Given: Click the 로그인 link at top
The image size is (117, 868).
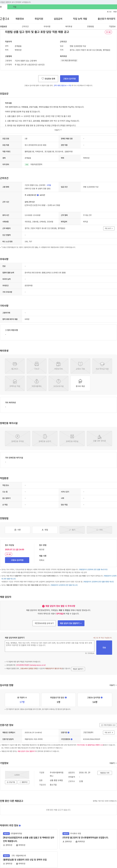Looking at the screenshot, I should click(109, 12).
